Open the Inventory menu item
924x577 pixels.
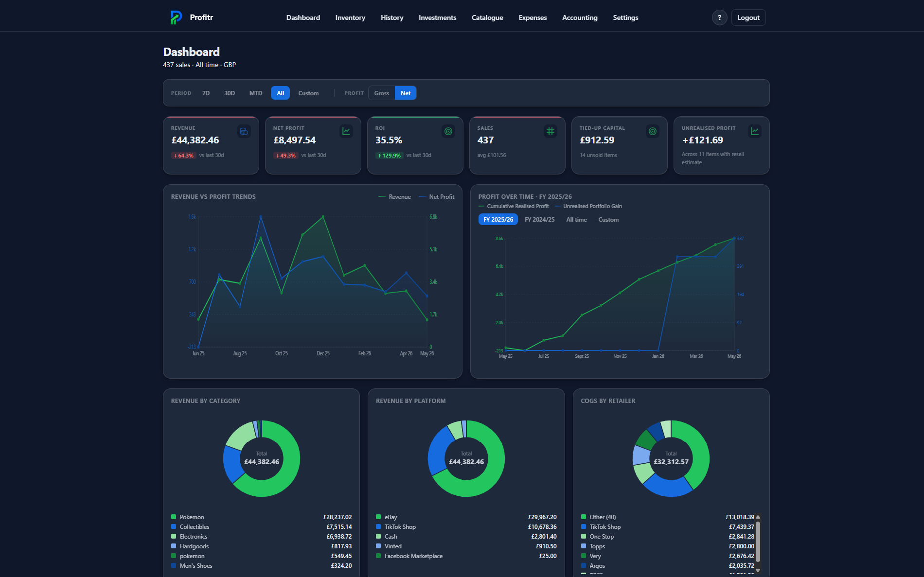[x=350, y=17]
